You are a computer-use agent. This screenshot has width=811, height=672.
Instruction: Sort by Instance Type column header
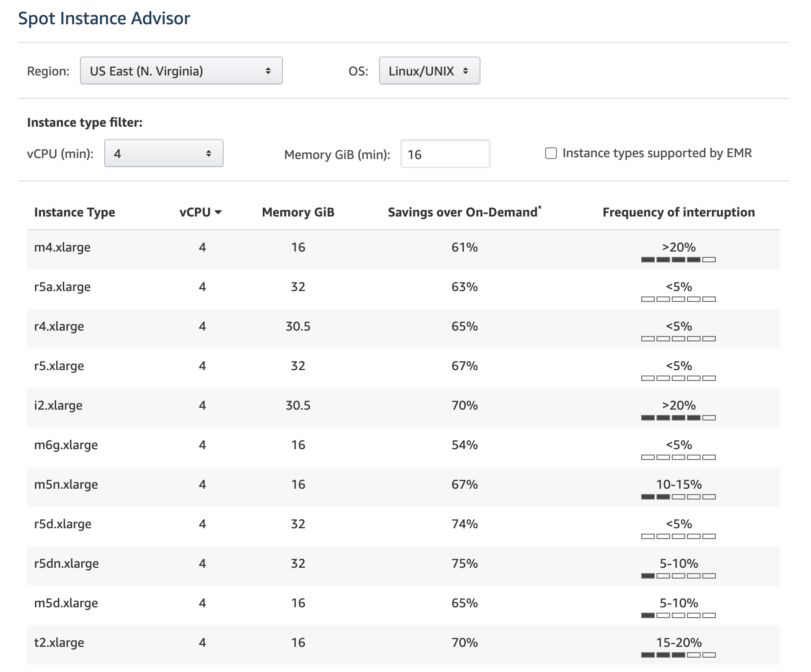coord(75,212)
